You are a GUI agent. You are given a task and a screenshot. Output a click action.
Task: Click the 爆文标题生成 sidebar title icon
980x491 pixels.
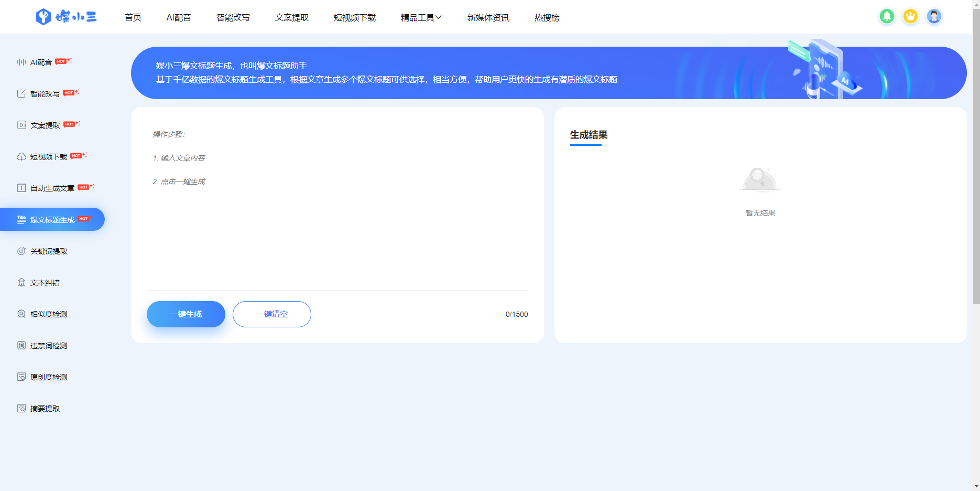point(21,219)
